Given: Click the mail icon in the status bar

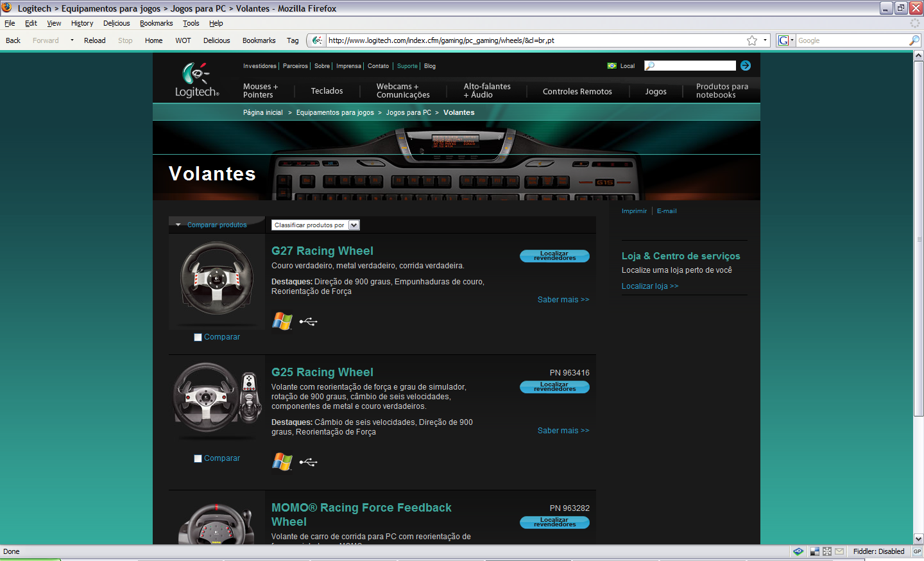Looking at the screenshot, I should pyautogui.click(x=839, y=551).
